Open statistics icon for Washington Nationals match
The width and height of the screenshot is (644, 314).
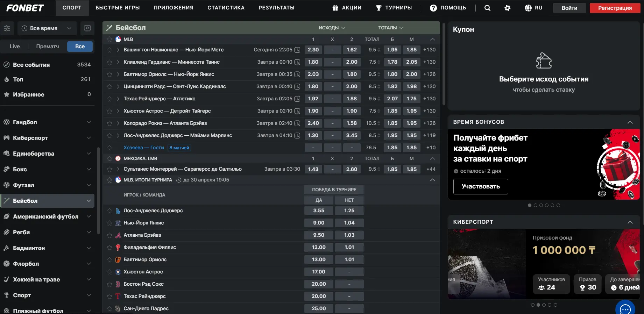tap(297, 50)
